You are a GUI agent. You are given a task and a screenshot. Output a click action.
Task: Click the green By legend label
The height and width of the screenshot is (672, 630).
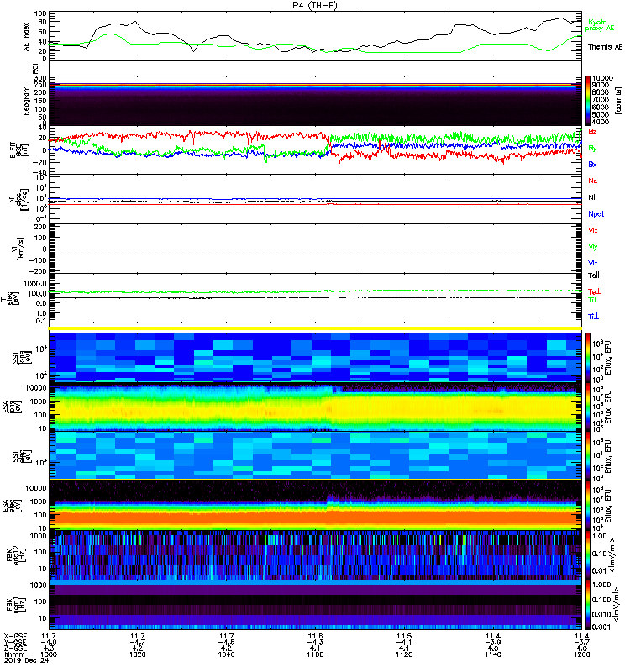592,148
